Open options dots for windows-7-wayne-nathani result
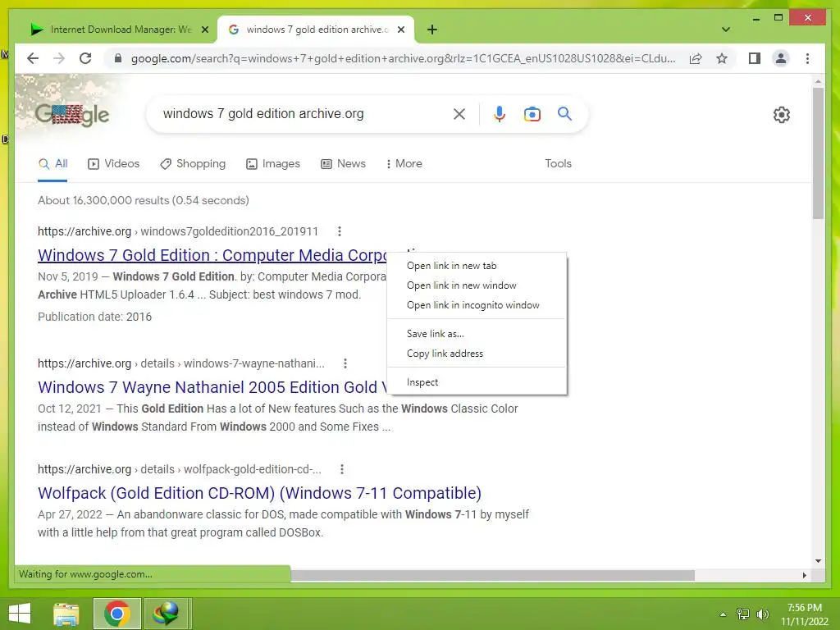The image size is (840, 630). point(345,363)
